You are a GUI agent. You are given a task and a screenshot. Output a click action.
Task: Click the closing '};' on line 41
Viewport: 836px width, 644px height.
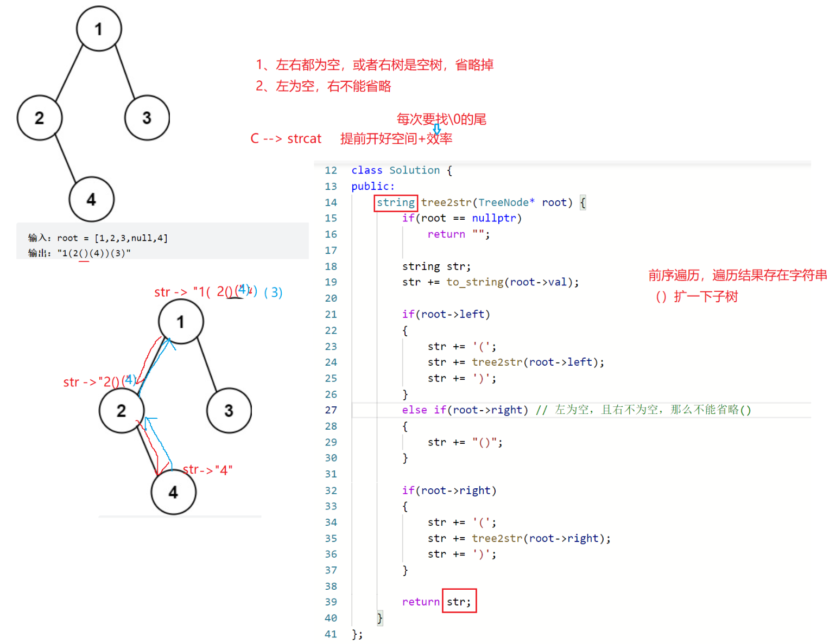tap(357, 634)
